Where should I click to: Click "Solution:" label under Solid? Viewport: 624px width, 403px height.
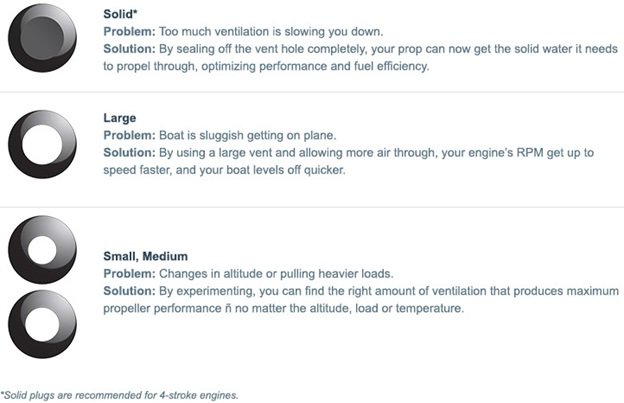click(130, 49)
